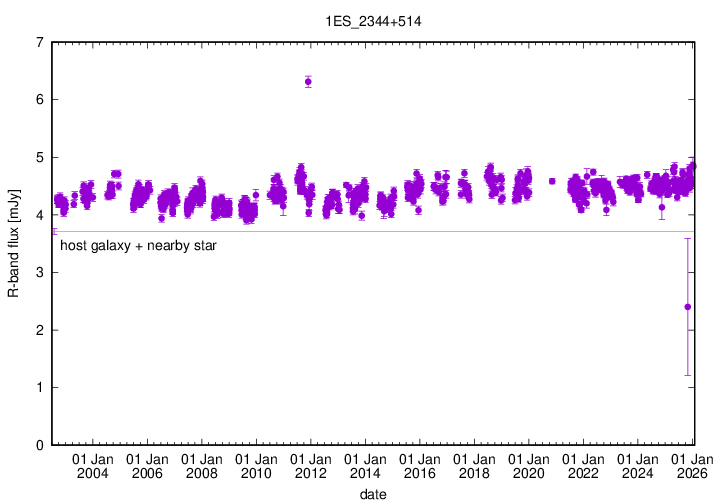The image size is (720, 504).
Task: Click the '01 Jan 2020' tick label
Action: (x=528, y=466)
